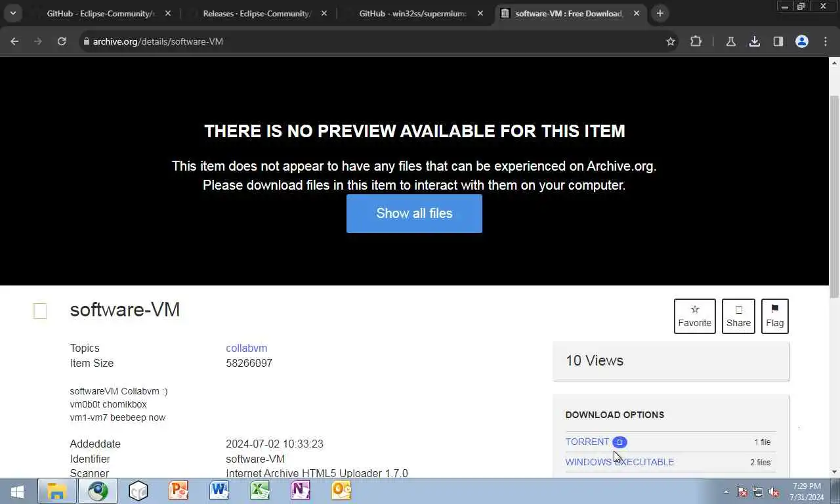Show hidden system tray icons
The height and width of the screenshot is (504, 840).
coord(726,492)
